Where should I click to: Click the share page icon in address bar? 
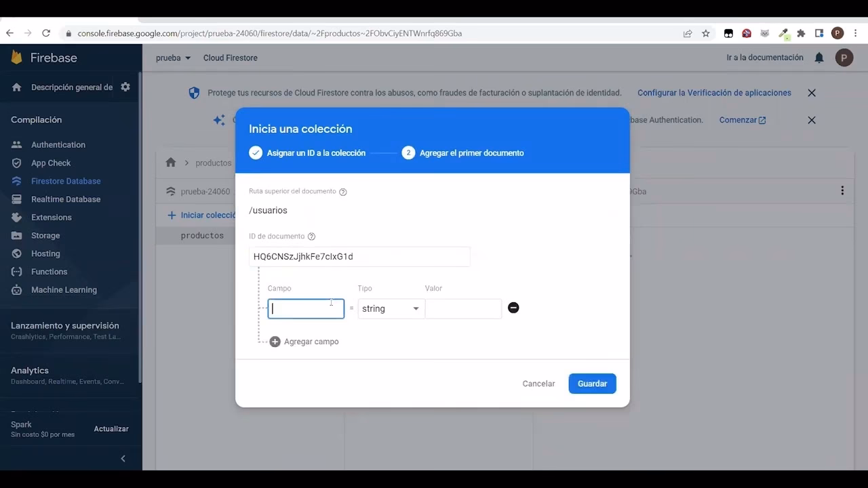688,33
